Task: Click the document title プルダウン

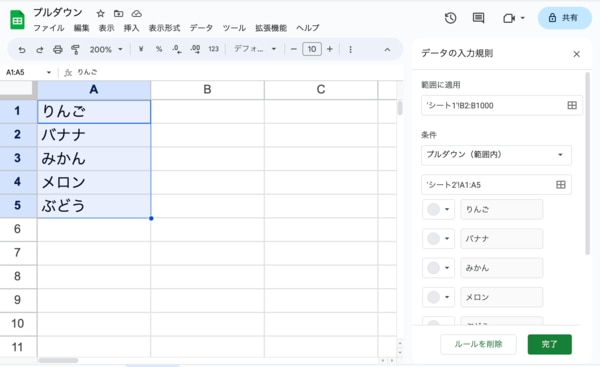Action: click(58, 13)
